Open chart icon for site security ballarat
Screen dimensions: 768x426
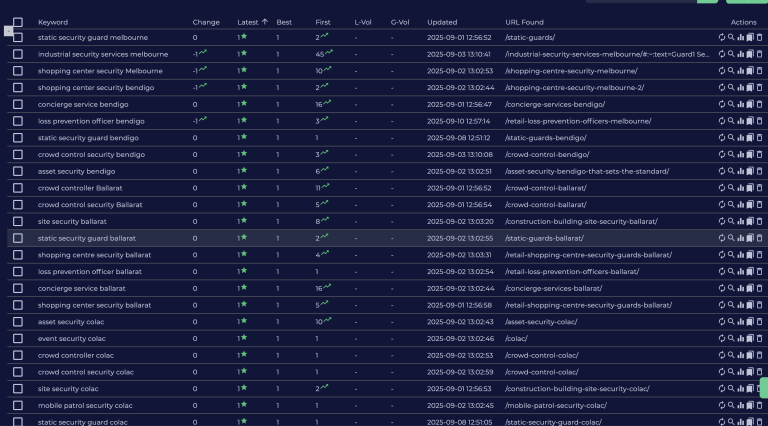[741, 221]
